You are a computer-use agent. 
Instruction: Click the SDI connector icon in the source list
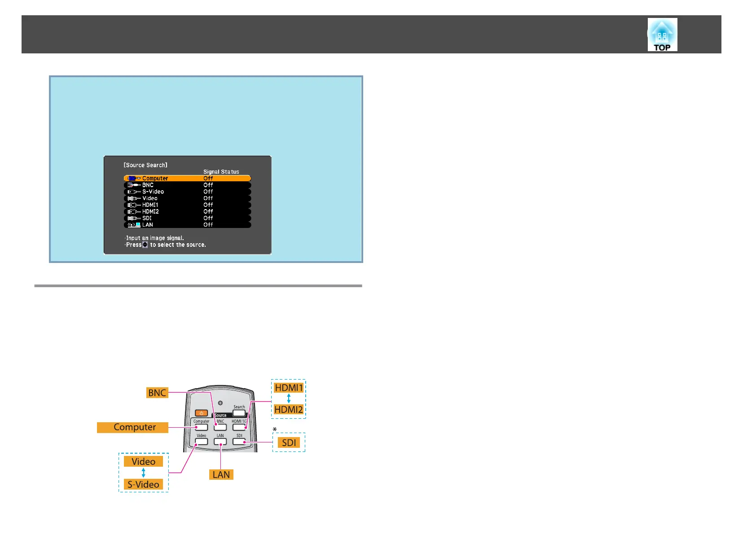(x=134, y=218)
